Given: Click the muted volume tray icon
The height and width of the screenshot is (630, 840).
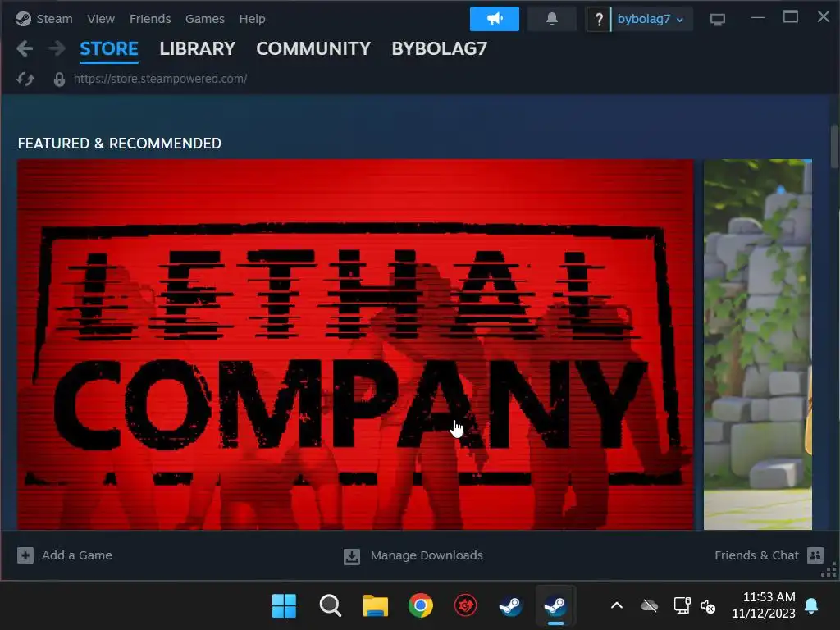Looking at the screenshot, I should (x=708, y=606).
